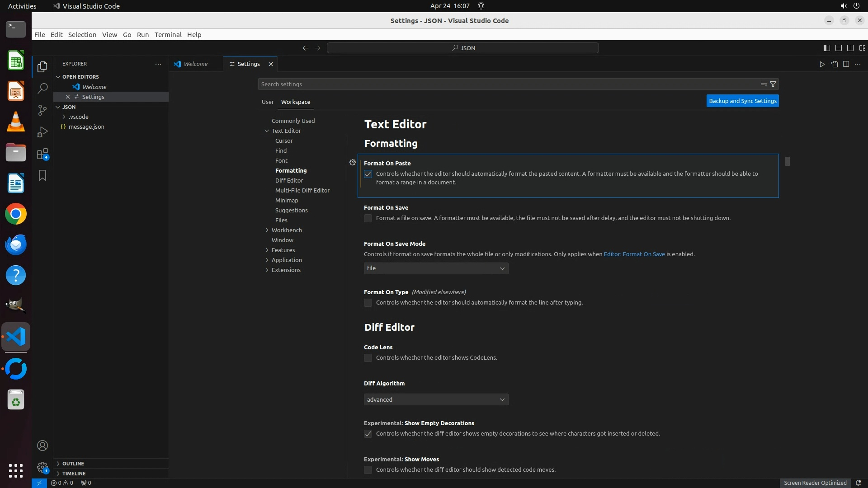Open Bookmarks view in activity bar
This screenshot has height=488, width=868.
click(42, 175)
